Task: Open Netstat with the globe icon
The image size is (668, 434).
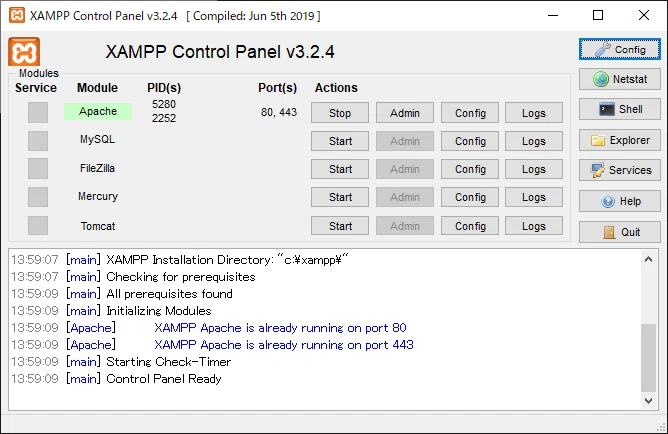Action: (x=619, y=79)
